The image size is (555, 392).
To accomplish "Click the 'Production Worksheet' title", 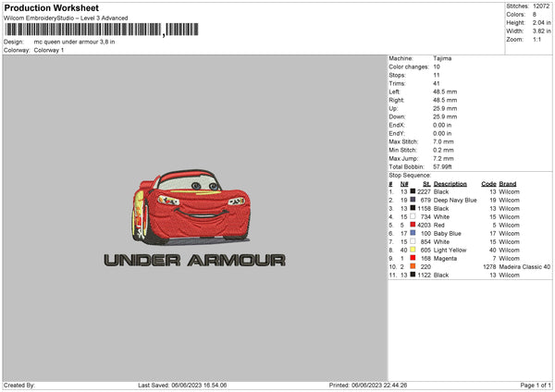I will pos(52,7).
